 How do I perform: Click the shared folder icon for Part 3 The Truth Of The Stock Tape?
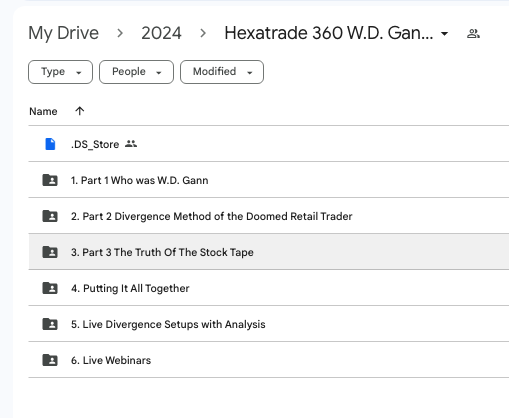[50, 252]
